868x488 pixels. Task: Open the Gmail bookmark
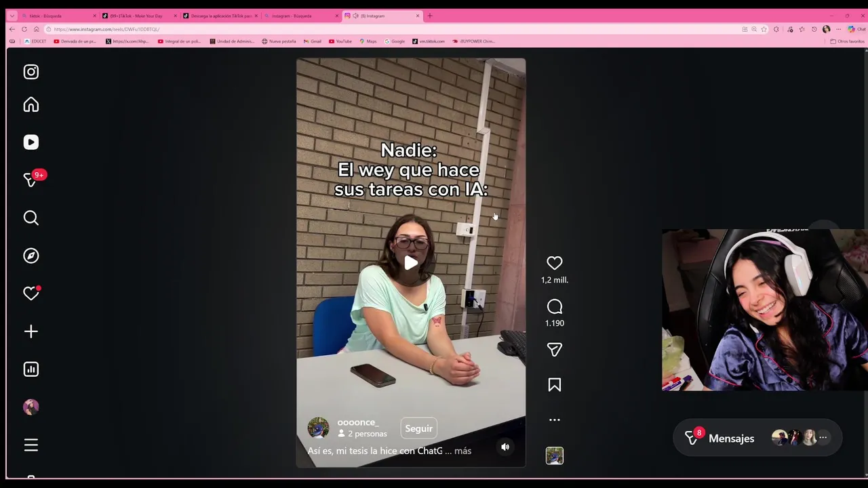(312, 41)
